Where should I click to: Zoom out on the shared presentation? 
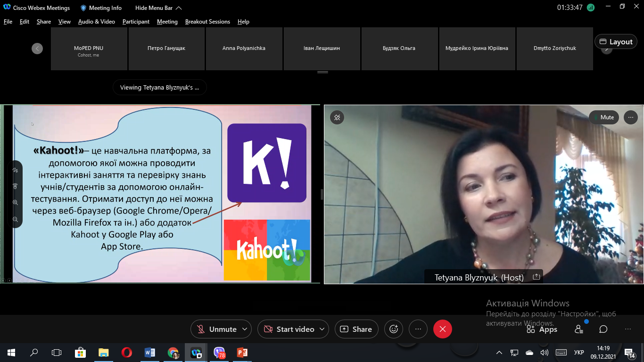[15, 219]
